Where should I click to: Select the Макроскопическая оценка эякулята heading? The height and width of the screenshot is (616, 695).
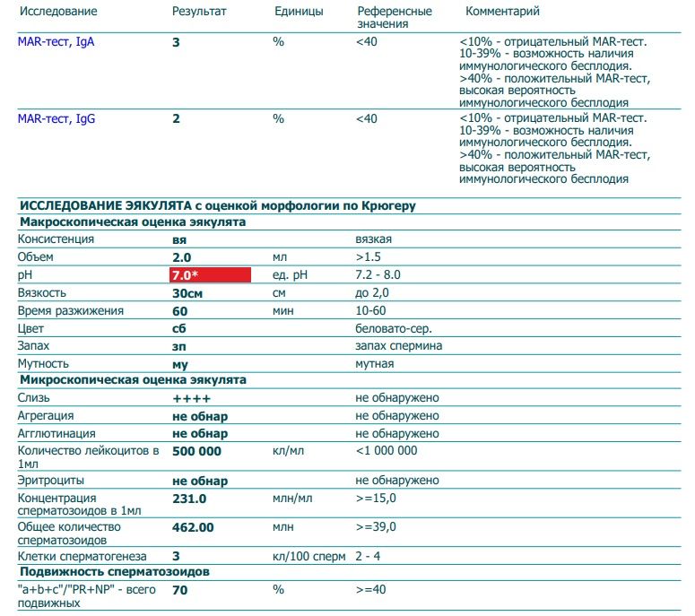tap(132, 222)
